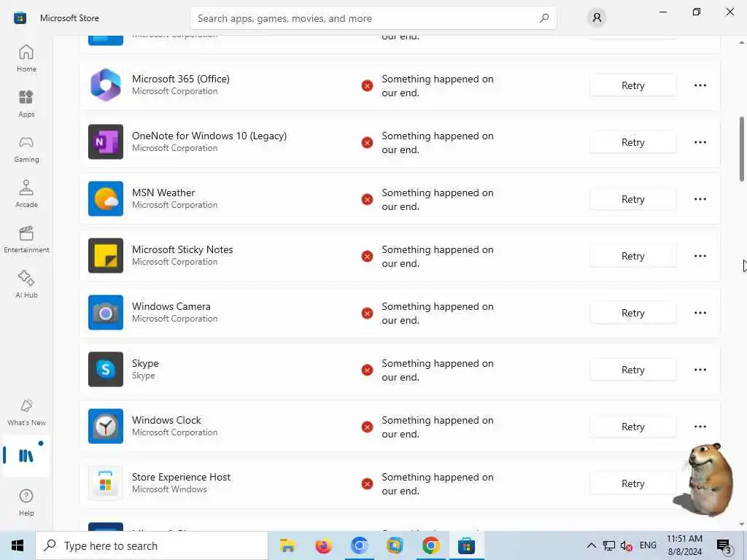
Task: Show hidden system tray icons
Action: click(x=591, y=545)
